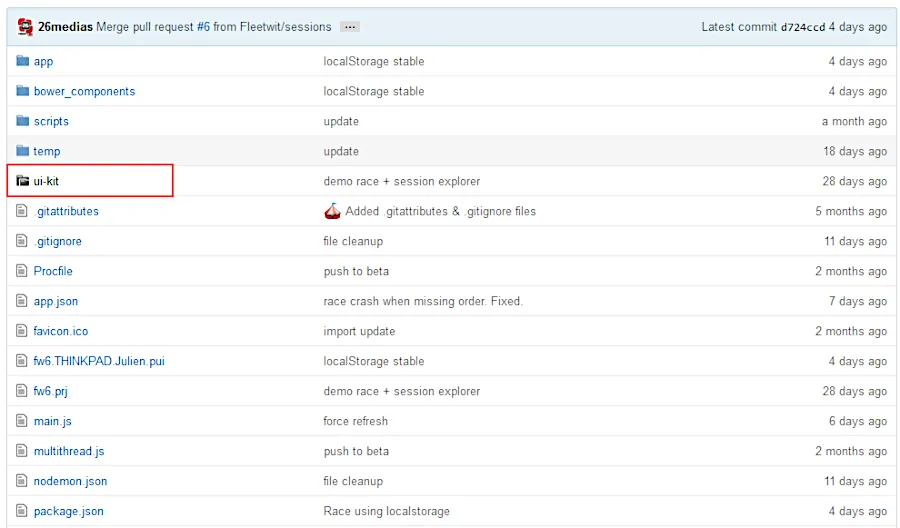The image size is (900, 528).
Task: Open fw6.THINKPAD.Julien.pui file
Action: pos(99,361)
